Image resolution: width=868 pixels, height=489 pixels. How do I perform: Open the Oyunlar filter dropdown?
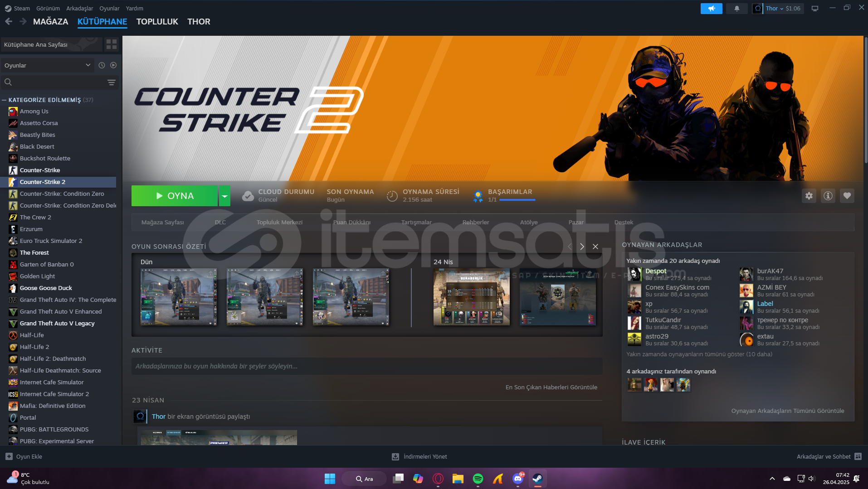tap(47, 65)
